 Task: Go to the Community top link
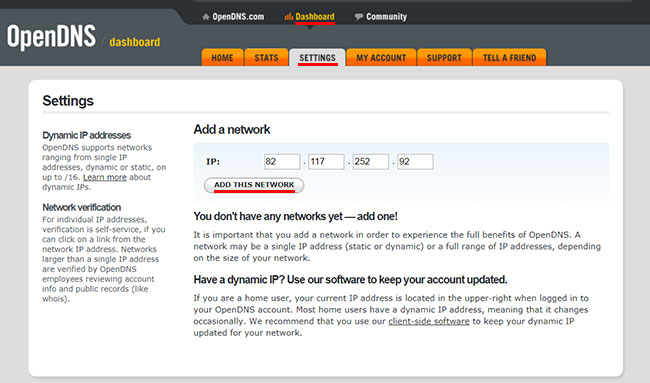point(386,17)
